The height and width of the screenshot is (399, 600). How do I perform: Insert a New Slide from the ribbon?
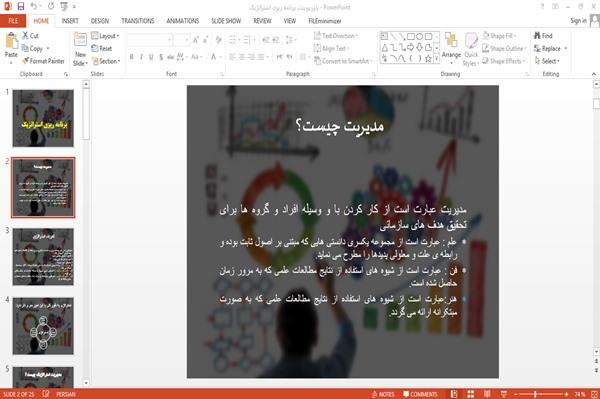pos(80,49)
